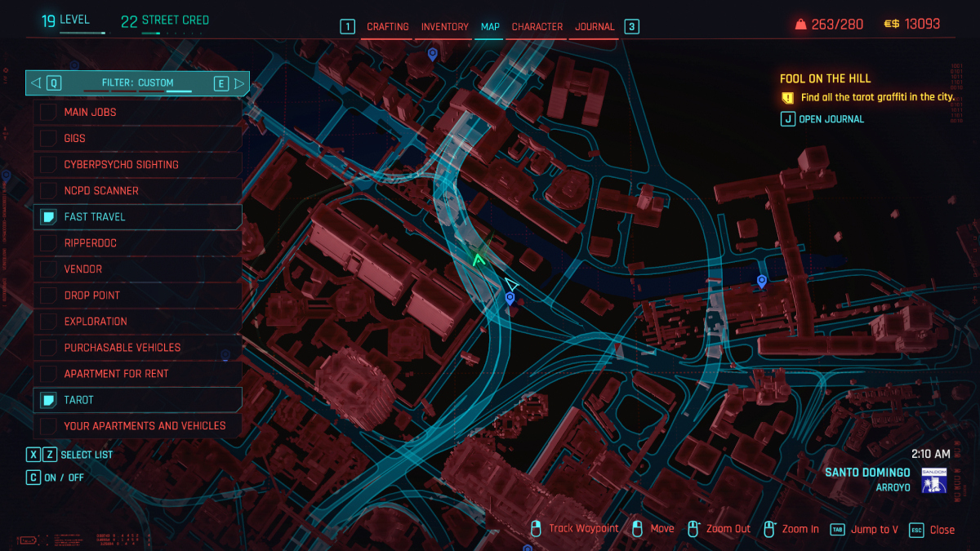980x551 pixels.
Task: Switch to previous filter with left arrow
Action: point(35,82)
